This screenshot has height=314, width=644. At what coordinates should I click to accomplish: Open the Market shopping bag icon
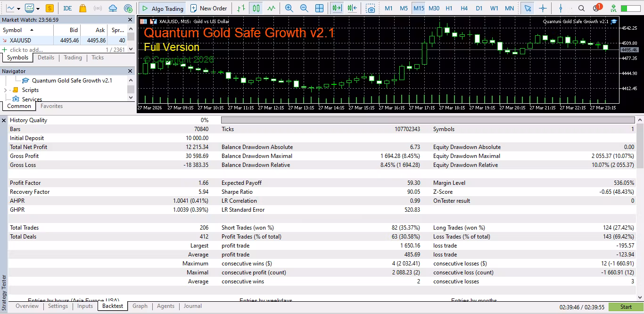83,8
